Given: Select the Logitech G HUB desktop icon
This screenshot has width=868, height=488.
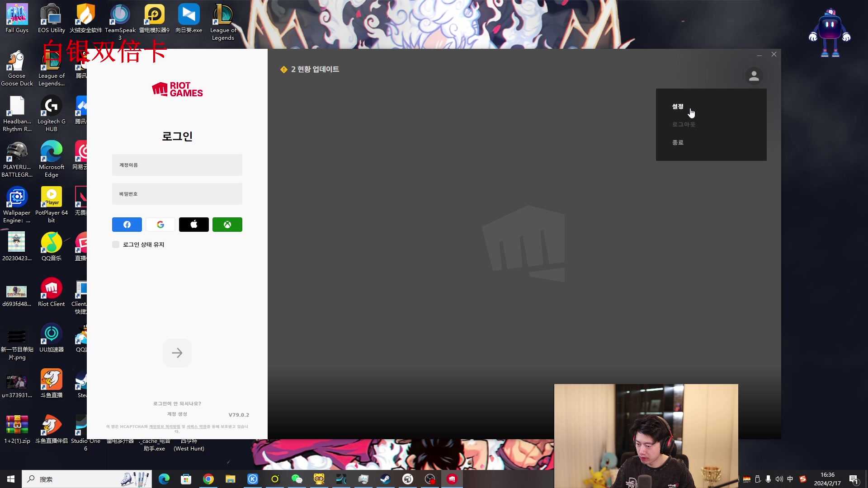Looking at the screenshot, I should click(52, 113).
